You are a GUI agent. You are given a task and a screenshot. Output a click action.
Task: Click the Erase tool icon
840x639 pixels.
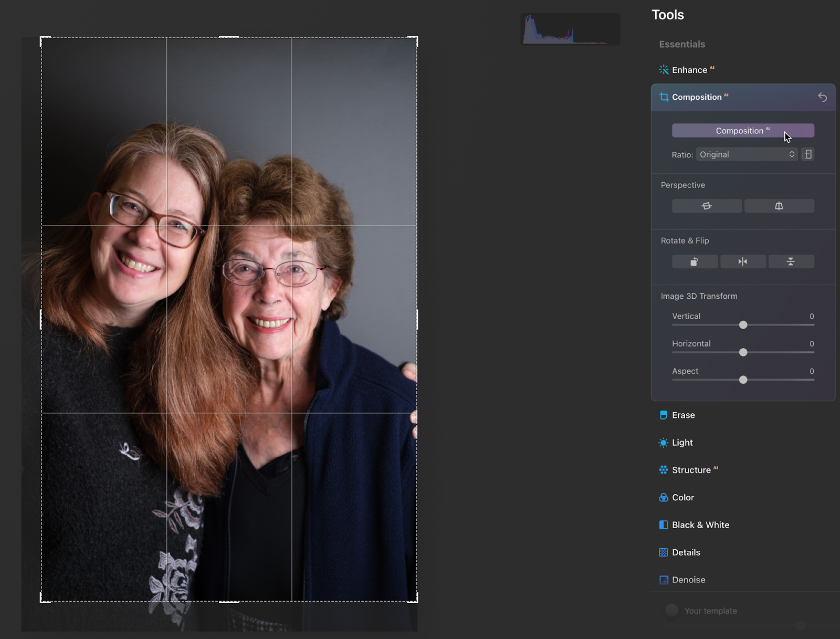(664, 415)
